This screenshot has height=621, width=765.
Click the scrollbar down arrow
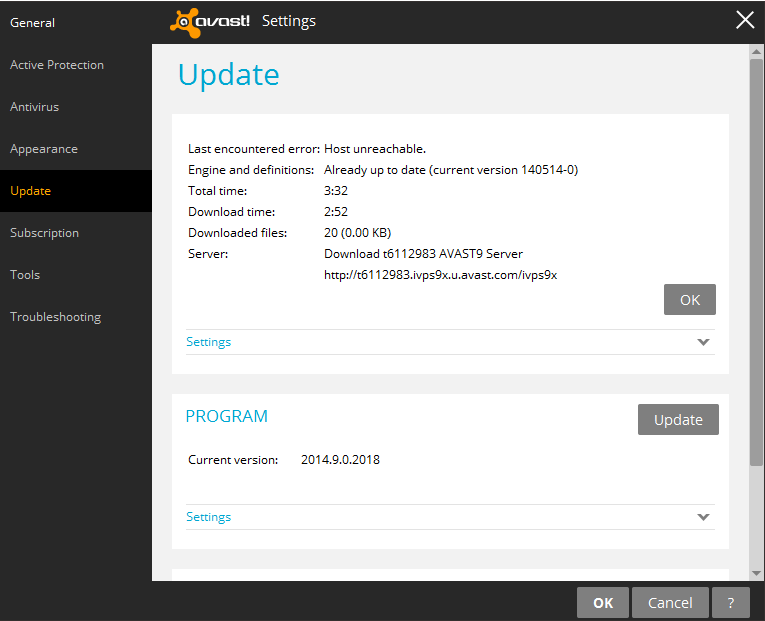click(756, 574)
